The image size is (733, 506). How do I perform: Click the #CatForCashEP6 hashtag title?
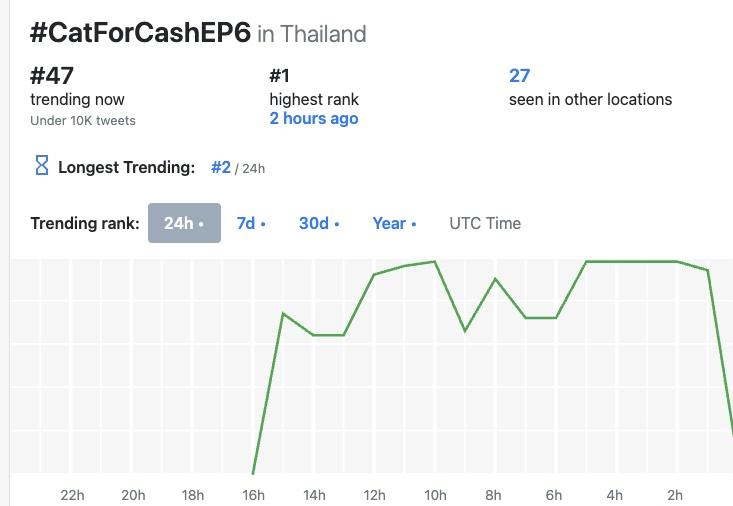click(139, 32)
